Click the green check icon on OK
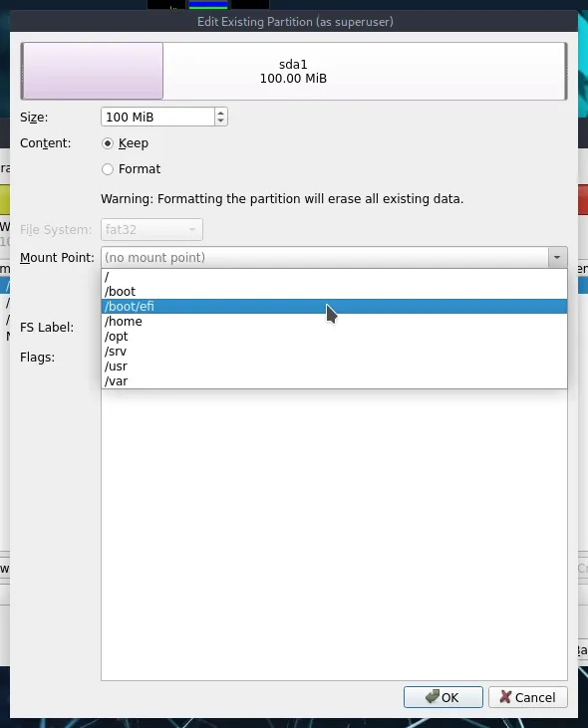 pos(432,696)
